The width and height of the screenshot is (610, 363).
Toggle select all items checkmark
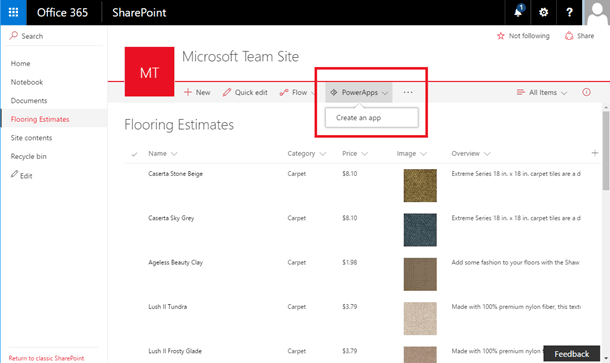pyautogui.click(x=134, y=154)
